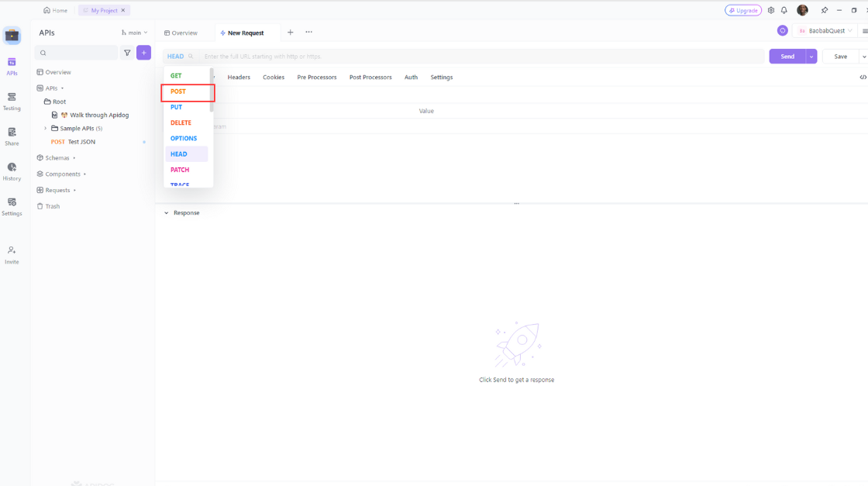Save the current request
868x486 pixels.
tap(842, 56)
